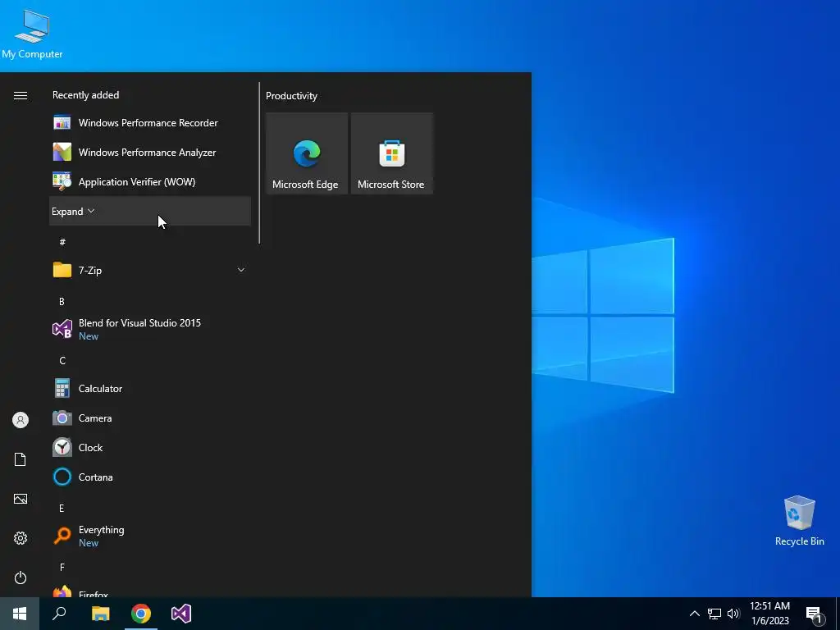Viewport: 840px width, 630px height.
Task: Open the user account icon
Action: click(21, 420)
